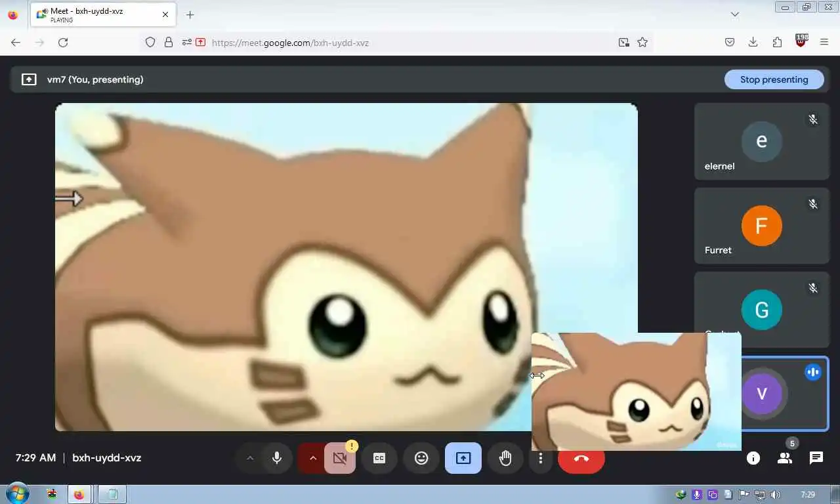Go back in browser
Viewport: 840px width, 504px height.
pos(16,43)
